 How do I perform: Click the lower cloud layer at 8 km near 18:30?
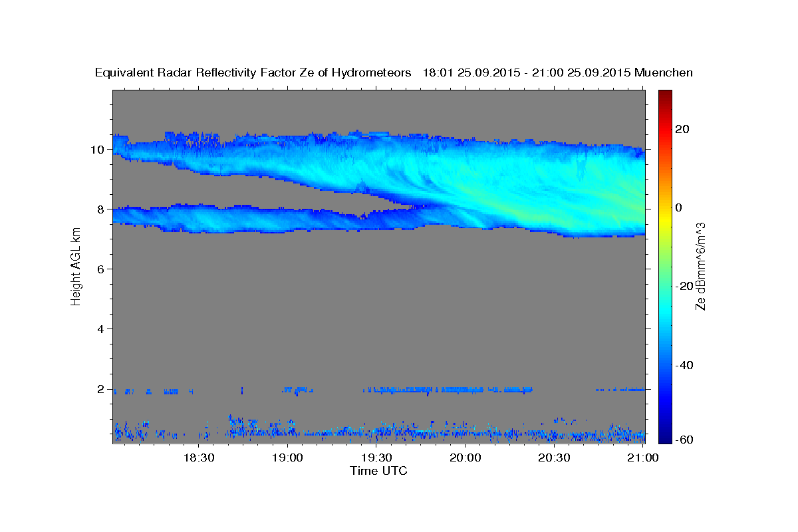tap(199, 219)
